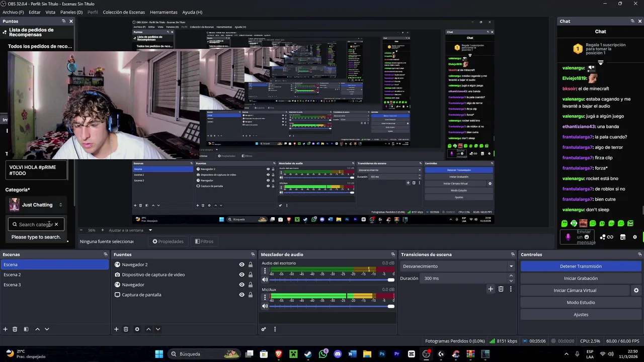
Task: Move scene down with the arrow icon
Action: [47, 329]
